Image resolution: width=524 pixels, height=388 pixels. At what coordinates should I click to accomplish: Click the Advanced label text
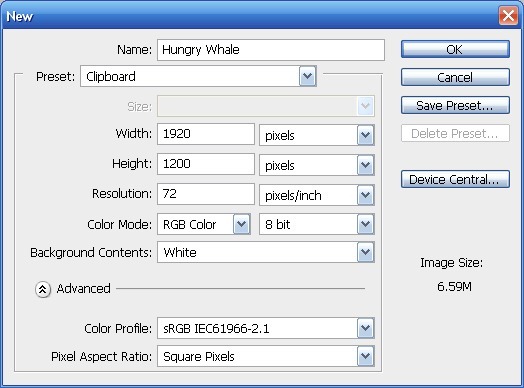(84, 288)
